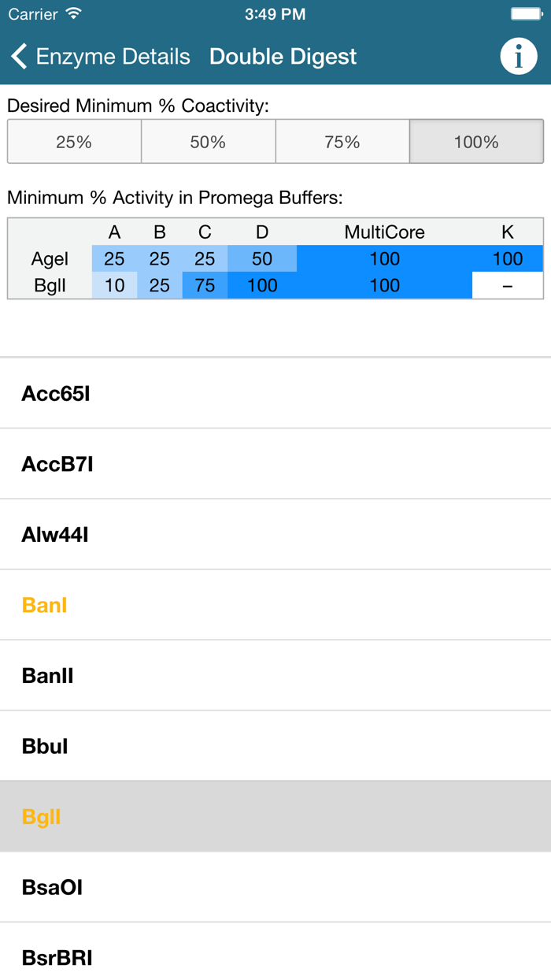Tap the clock showing 3:49 PM
Viewport: 551px width, 980px height.
(x=275, y=13)
